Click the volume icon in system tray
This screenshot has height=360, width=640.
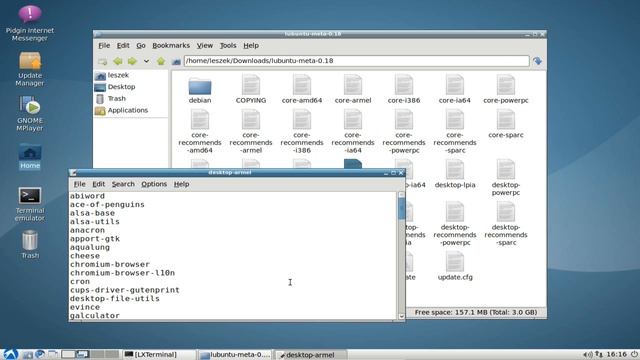(x=587, y=355)
